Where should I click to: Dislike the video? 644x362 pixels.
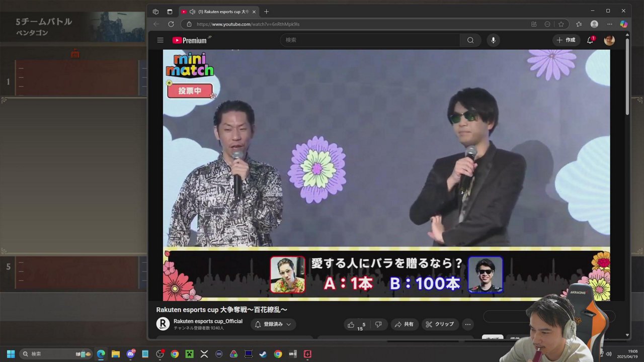coord(378,324)
